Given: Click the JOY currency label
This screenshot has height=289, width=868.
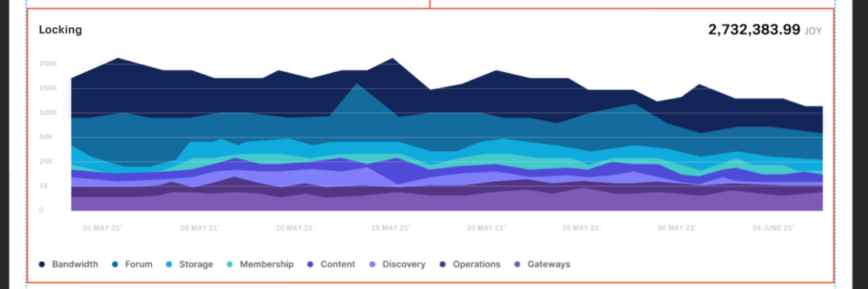Looking at the screenshot, I should (813, 31).
